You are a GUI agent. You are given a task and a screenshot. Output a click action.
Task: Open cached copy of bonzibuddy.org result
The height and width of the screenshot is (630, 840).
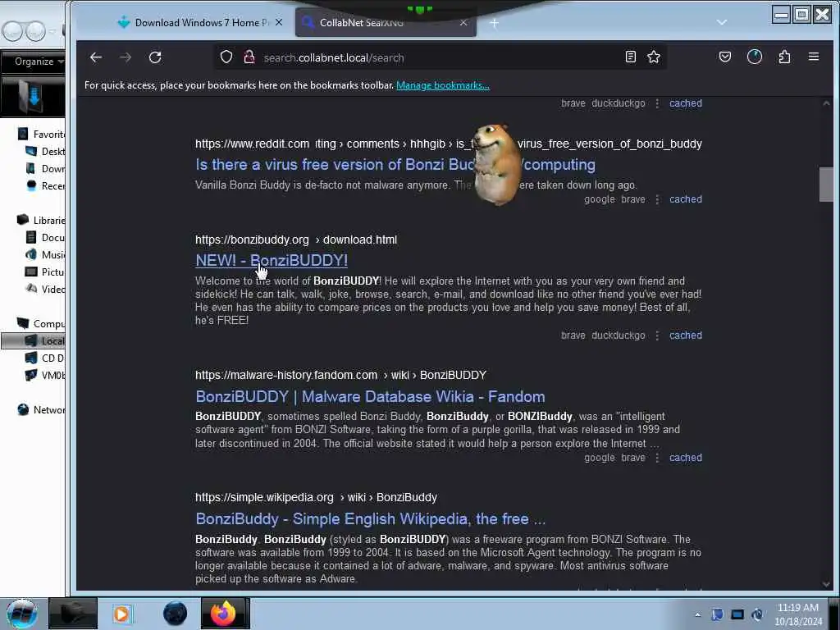click(685, 336)
